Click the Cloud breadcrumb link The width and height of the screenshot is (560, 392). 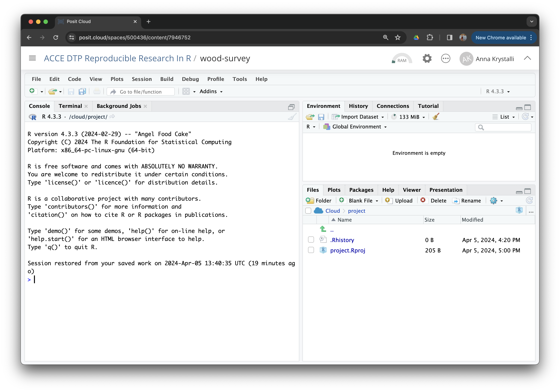pos(332,211)
